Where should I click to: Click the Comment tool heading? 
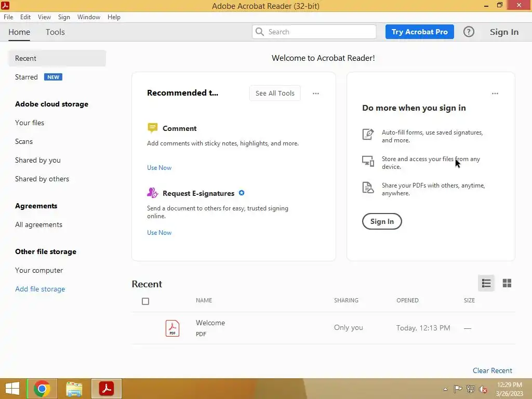pyautogui.click(x=179, y=128)
